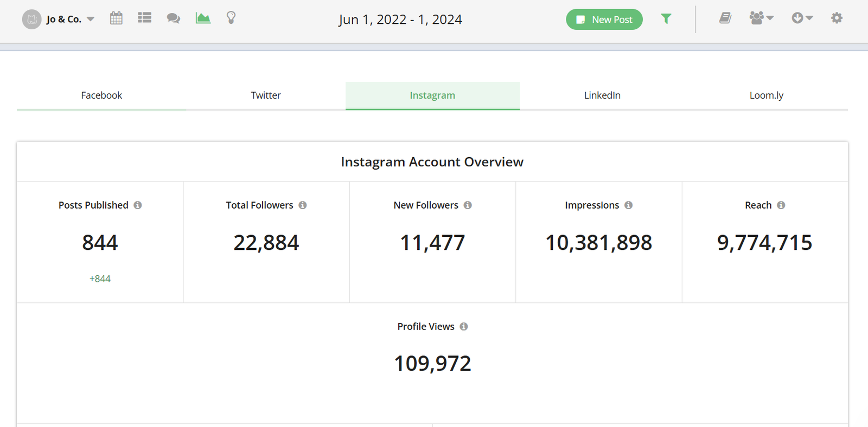Viewport: 868px width, 427px height.
Task: Open post ideas lightbulb icon
Action: coord(231,18)
